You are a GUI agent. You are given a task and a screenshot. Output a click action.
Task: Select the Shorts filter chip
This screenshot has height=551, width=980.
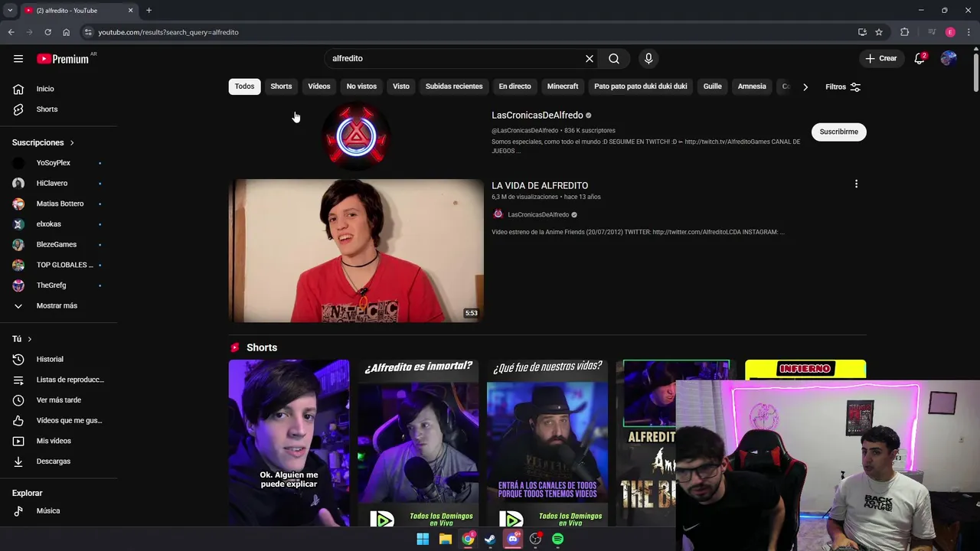(x=281, y=86)
